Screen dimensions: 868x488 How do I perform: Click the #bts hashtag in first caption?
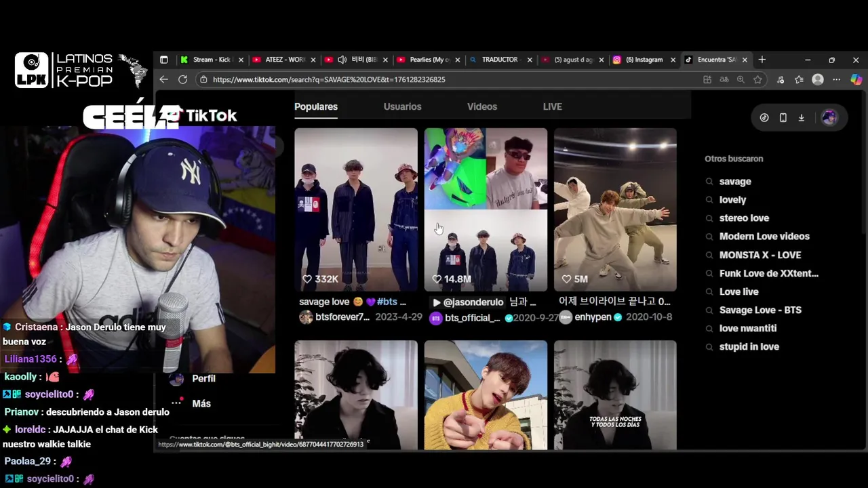click(x=388, y=302)
